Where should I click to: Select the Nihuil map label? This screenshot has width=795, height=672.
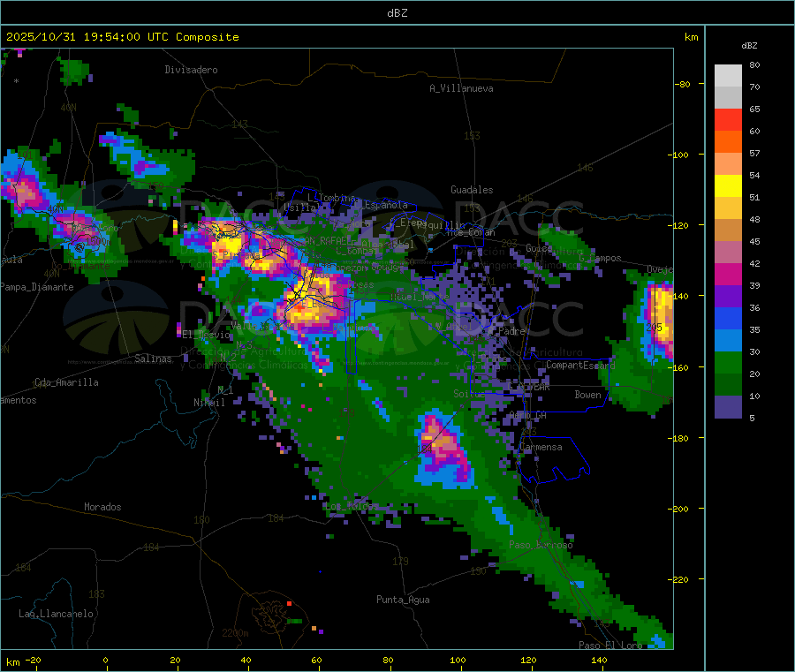(208, 403)
